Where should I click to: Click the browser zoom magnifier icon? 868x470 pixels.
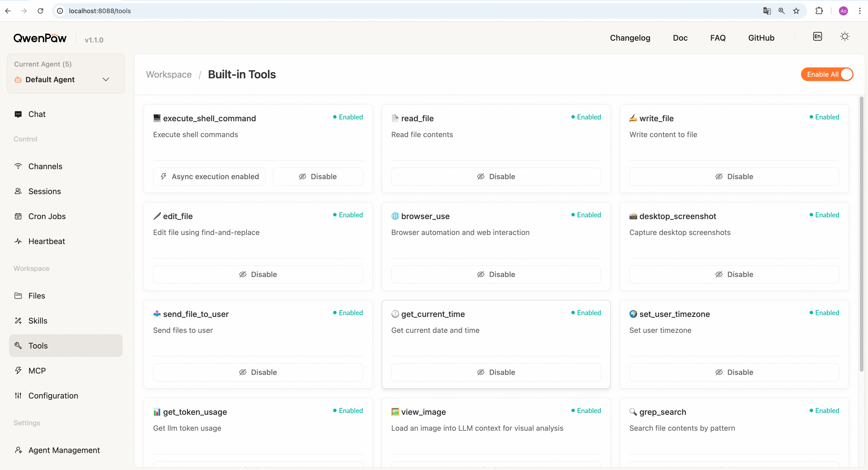(781, 11)
